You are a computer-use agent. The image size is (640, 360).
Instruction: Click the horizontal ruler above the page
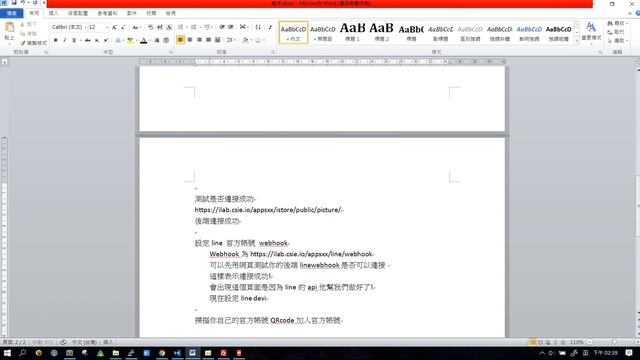pos(322,62)
